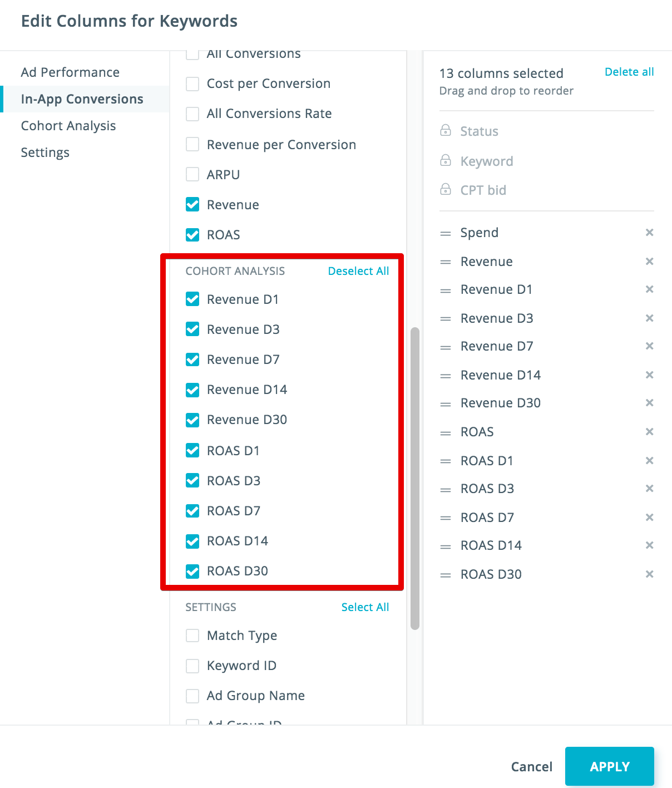Image resolution: width=672 pixels, height=788 pixels.
Task: Click the Delete all link
Action: click(x=629, y=72)
